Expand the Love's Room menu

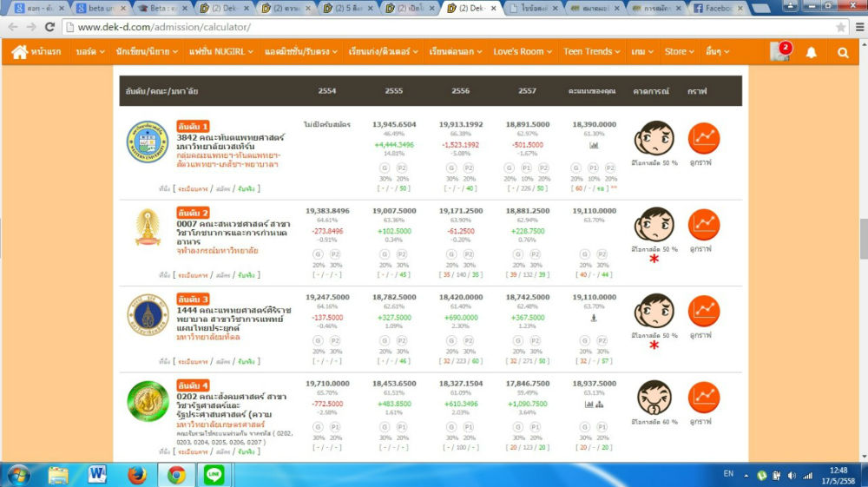522,52
